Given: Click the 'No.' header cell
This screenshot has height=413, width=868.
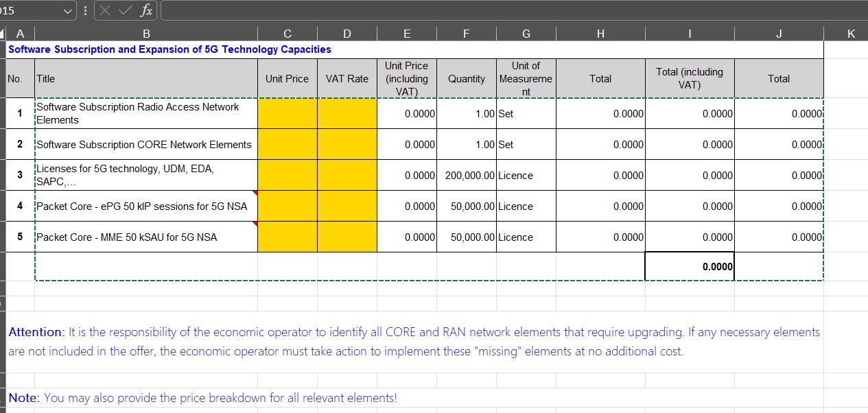Looking at the screenshot, I should point(20,79).
